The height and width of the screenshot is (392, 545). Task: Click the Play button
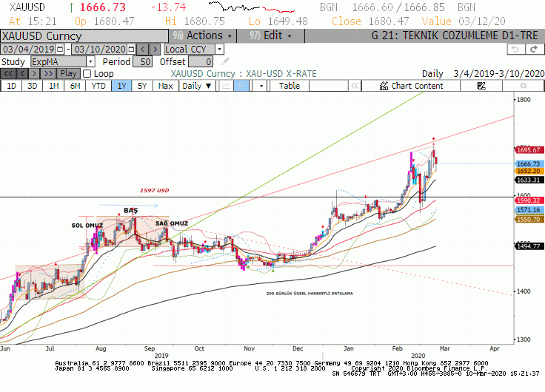(68, 74)
